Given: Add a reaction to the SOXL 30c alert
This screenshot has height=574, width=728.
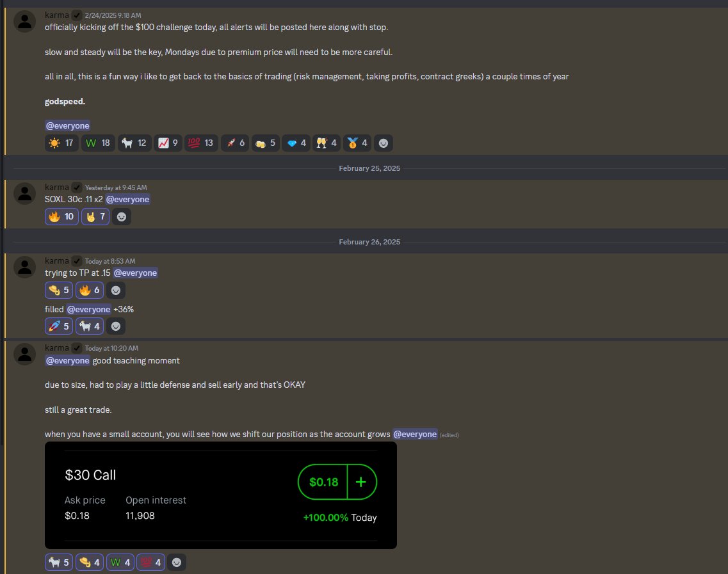Looking at the screenshot, I should click(x=122, y=217).
